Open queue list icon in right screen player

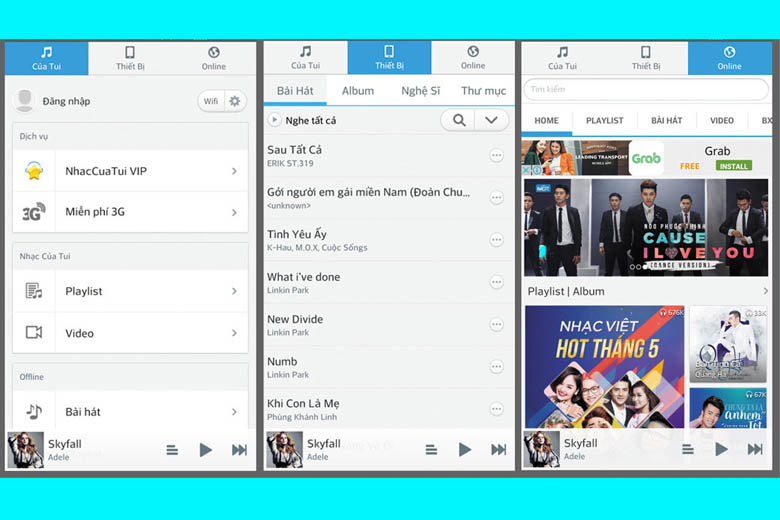click(688, 450)
